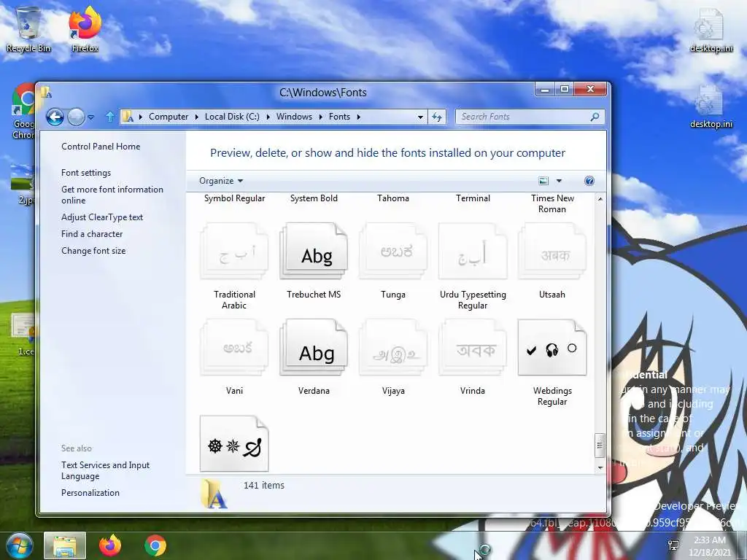Click the Symbol Regular font label

pos(234,198)
